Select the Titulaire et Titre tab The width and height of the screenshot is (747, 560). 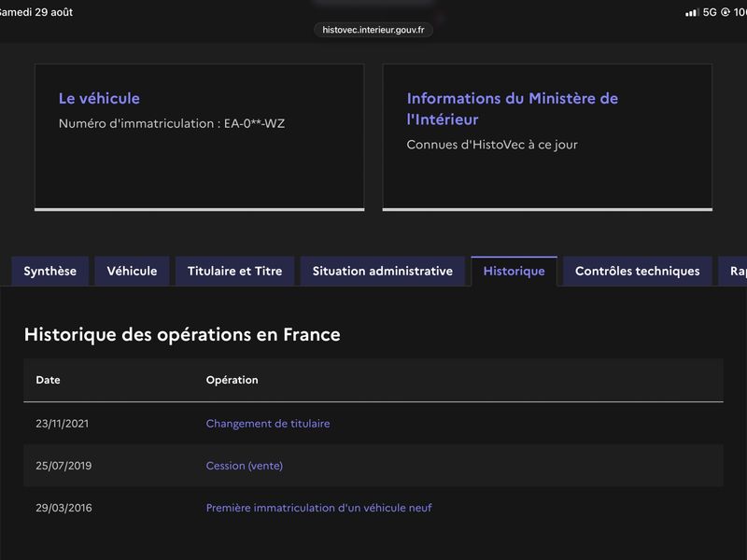(x=235, y=271)
